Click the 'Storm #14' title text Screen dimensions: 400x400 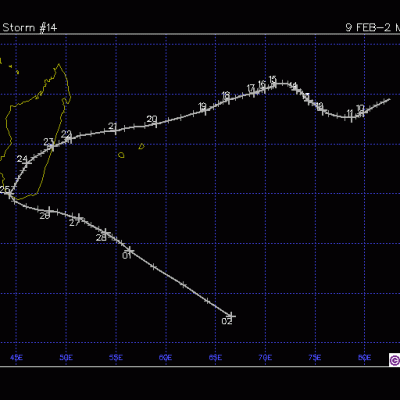30,27
